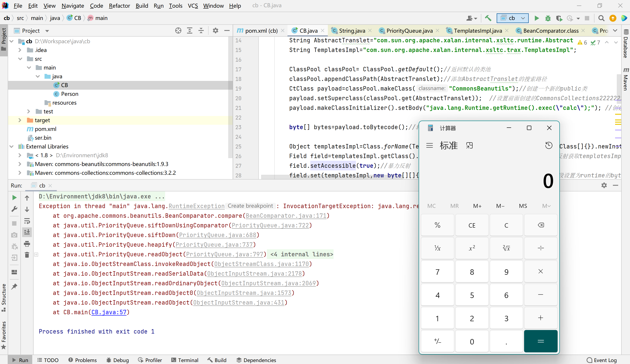Click the Search Everywhere magnifier icon
Screen dimensions: 630x364
tap(601, 18)
